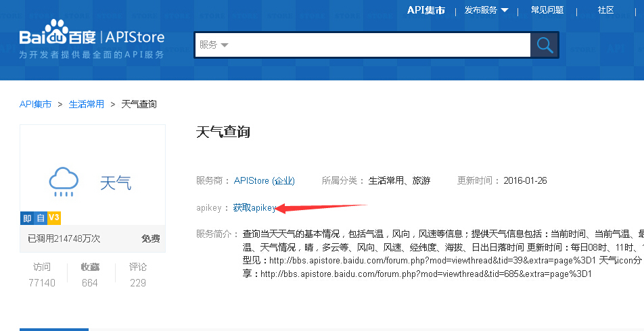The image size is (644, 331).
Task: Click the 即 badge on the weather card
Action: [27, 218]
